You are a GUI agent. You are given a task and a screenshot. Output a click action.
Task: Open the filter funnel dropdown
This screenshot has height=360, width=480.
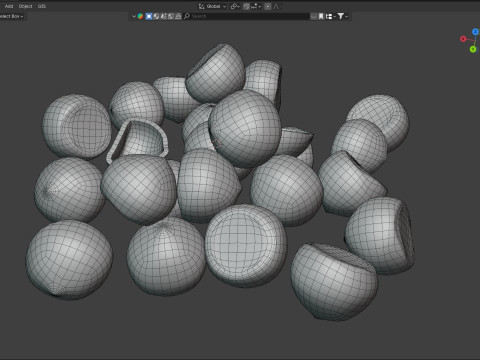(x=342, y=16)
